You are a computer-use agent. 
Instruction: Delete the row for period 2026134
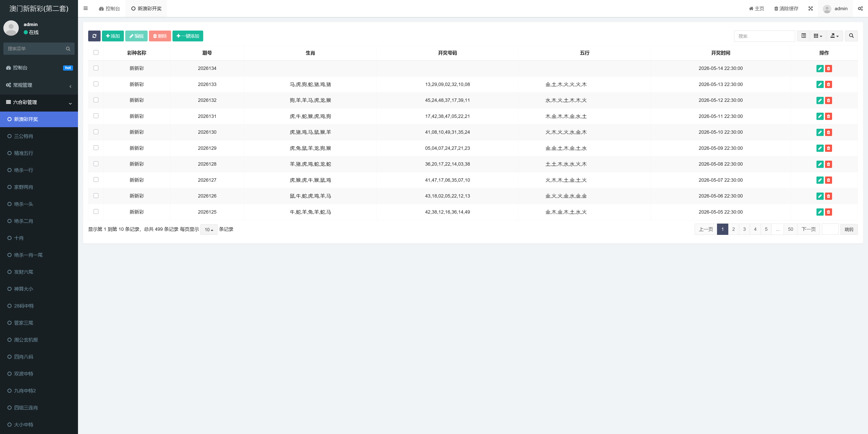pyautogui.click(x=828, y=69)
